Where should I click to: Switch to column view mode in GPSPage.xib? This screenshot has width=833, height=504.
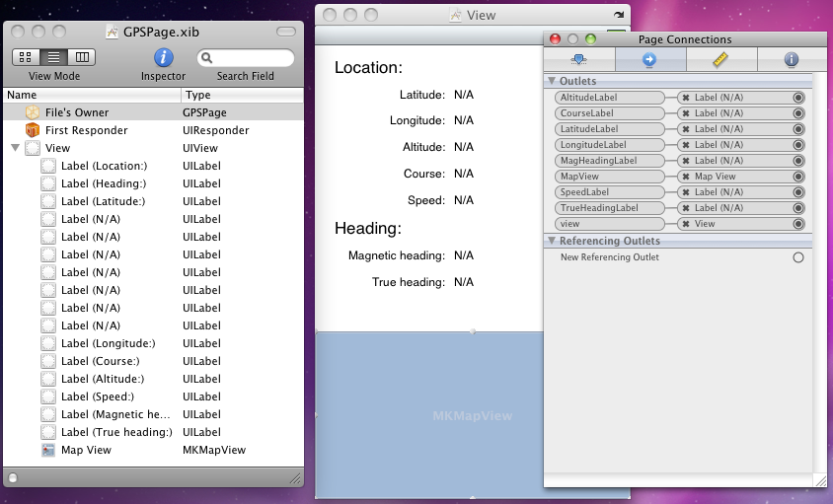(82, 57)
